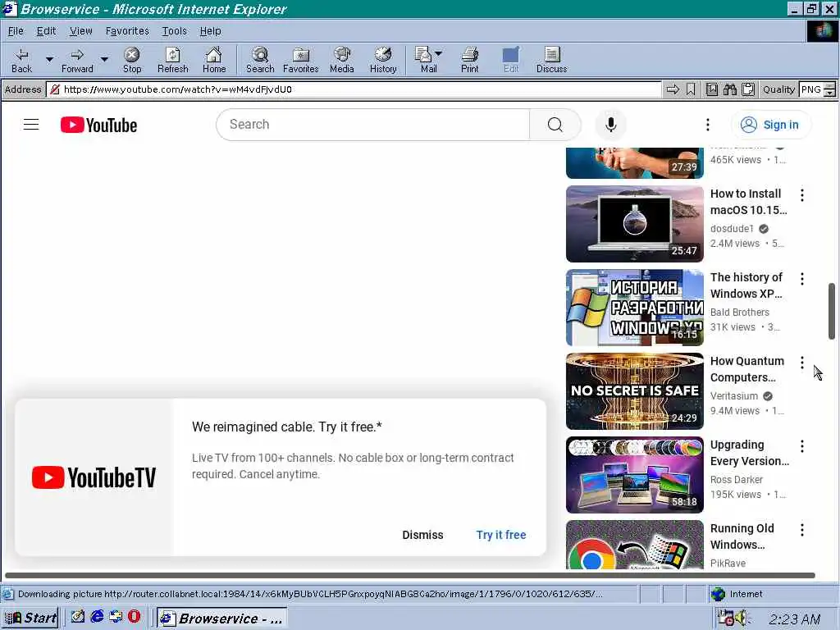The height and width of the screenshot is (630, 840).
Task: Open the Help menu
Action: click(210, 31)
